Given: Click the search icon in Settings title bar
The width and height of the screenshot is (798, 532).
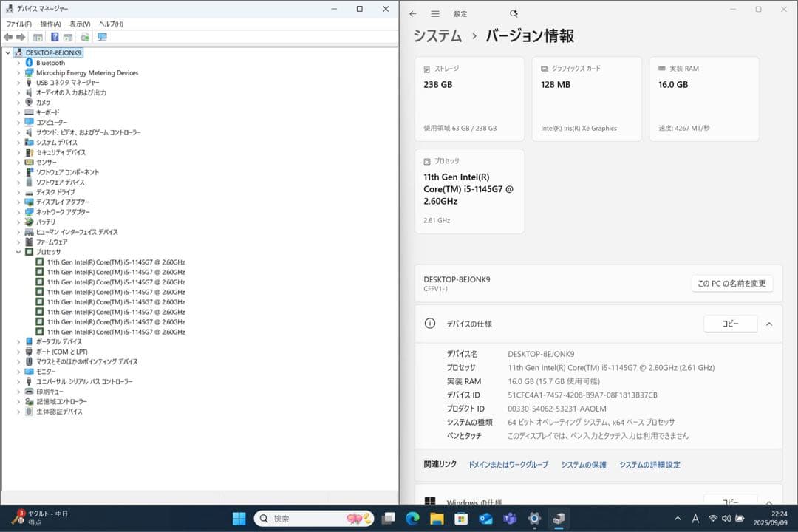Looking at the screenshot, I should coord(514,14).
